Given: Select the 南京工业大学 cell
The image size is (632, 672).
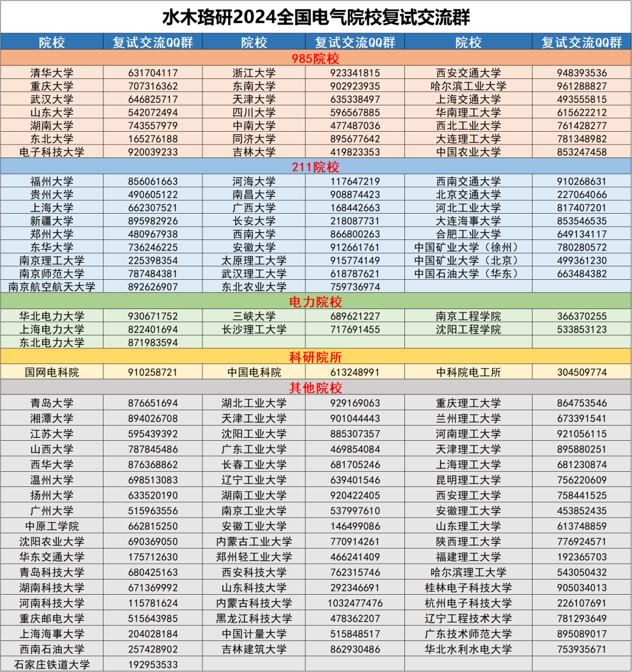Looking at the screenshot, I should (254, 511).
